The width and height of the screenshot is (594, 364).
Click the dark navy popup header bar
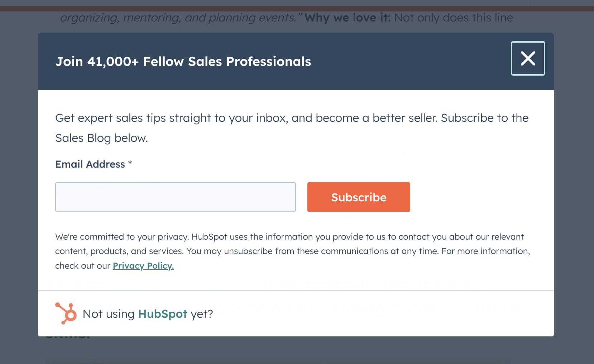point(296,62)
